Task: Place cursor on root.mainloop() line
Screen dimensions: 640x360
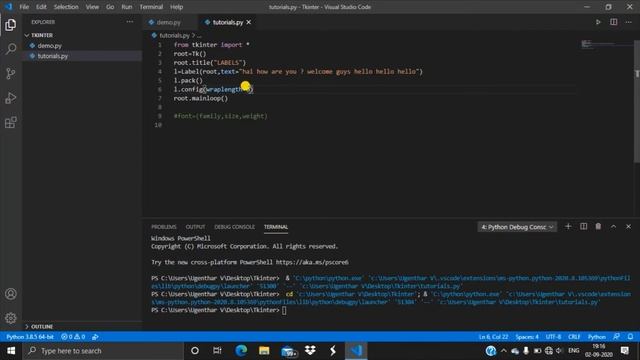Action: pyautogui.click(x=201, y=98)
